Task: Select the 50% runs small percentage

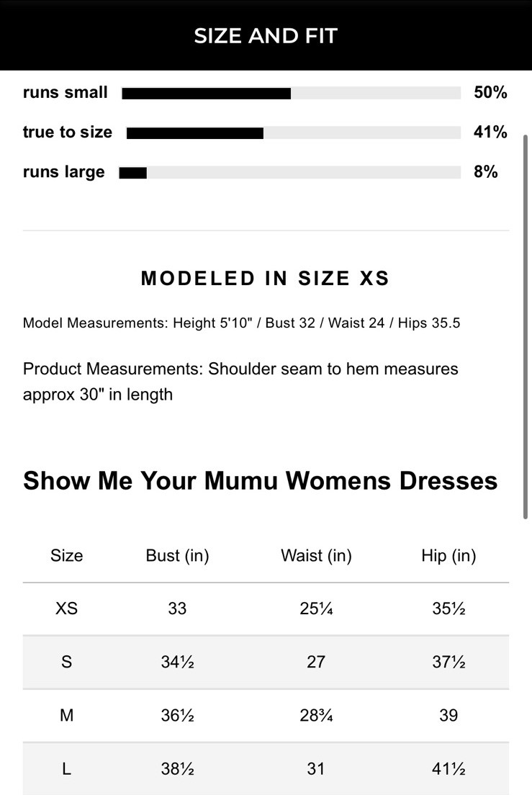Action: click(490, 93)
